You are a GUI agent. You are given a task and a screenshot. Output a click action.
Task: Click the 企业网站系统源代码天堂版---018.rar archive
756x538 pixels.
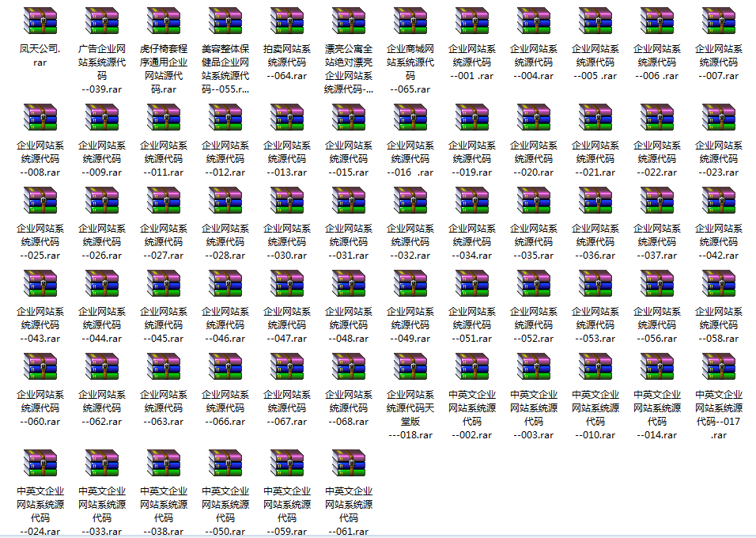410,367
